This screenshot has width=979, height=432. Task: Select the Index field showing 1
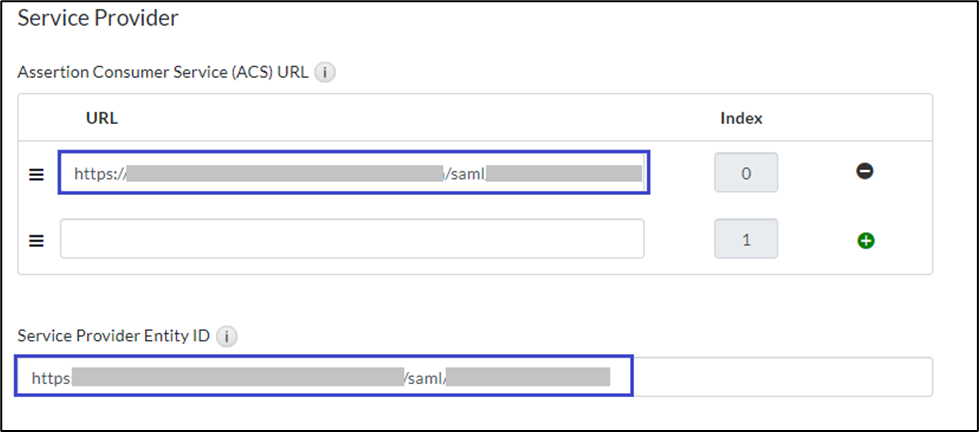point(745,240)
